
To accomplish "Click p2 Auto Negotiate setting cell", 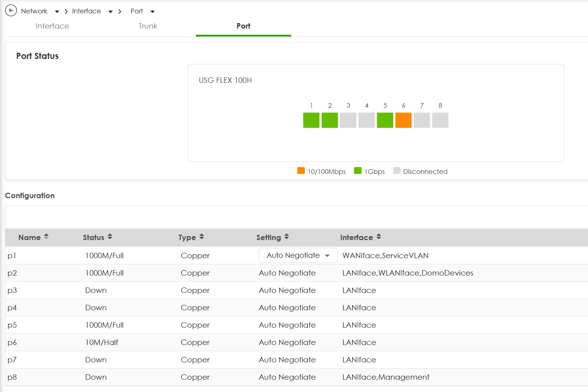I will [x=287, y=273].
